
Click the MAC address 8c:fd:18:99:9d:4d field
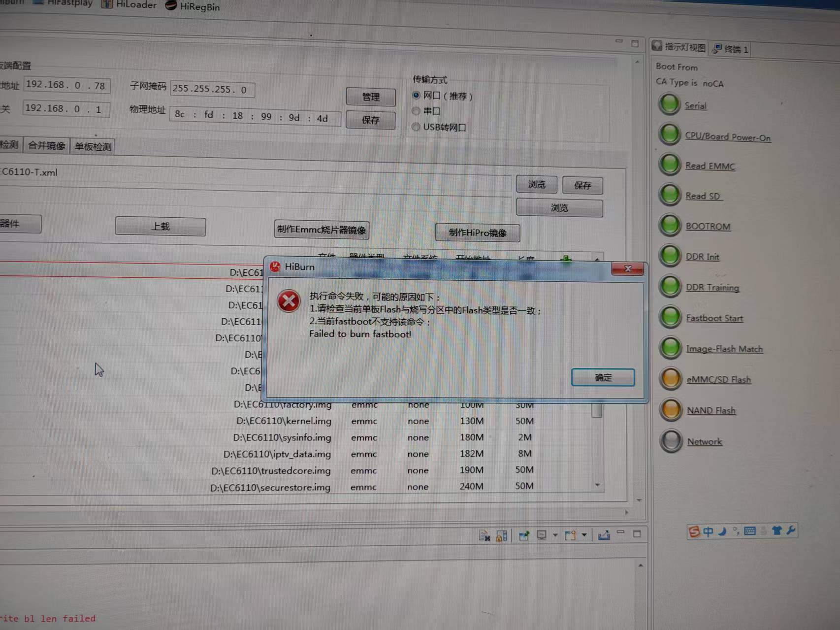click(x=255, y=116)
